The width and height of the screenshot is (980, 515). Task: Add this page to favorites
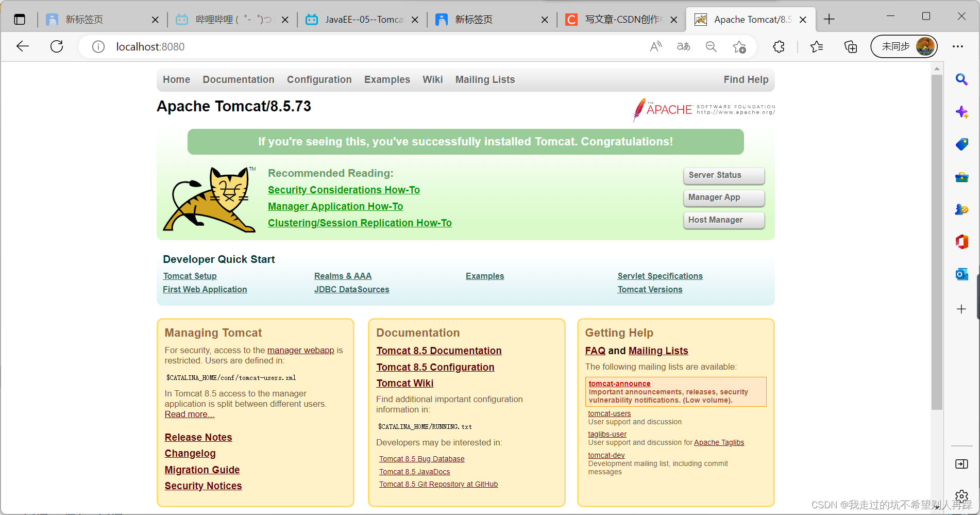[739, 47]
